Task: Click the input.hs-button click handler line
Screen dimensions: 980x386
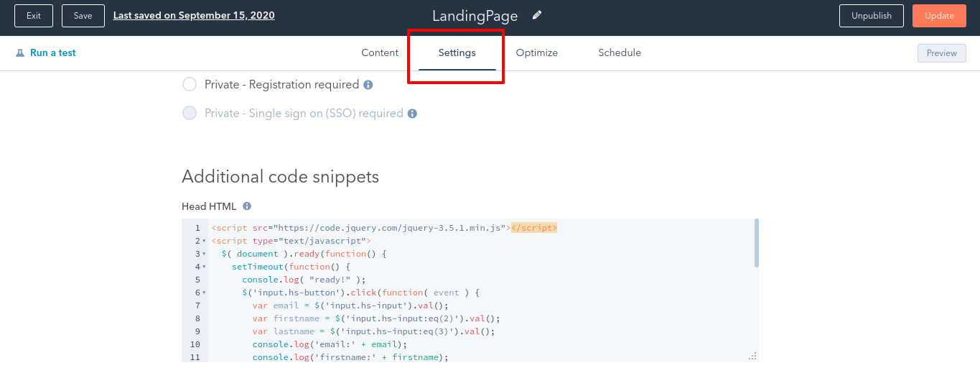Action: [x=360, y=293]
